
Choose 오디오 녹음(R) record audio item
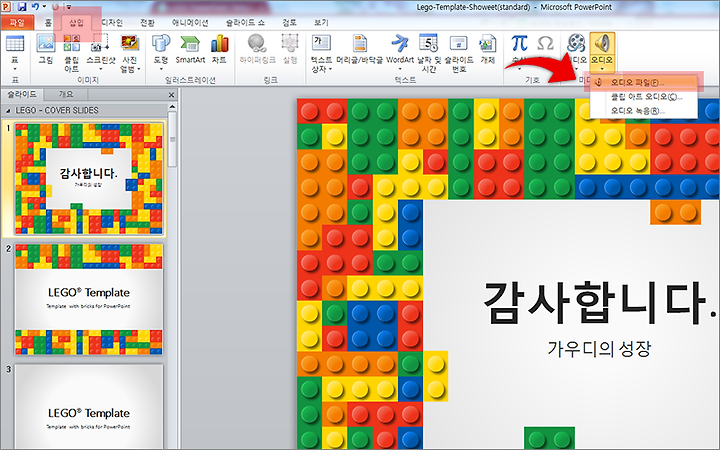click(x=643, y=111)
